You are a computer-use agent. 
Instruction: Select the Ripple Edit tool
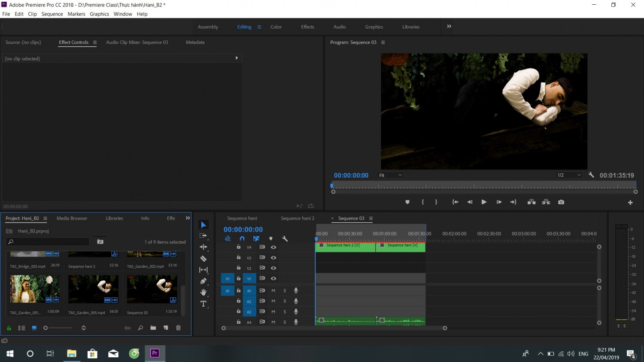(x=204, y=247)
